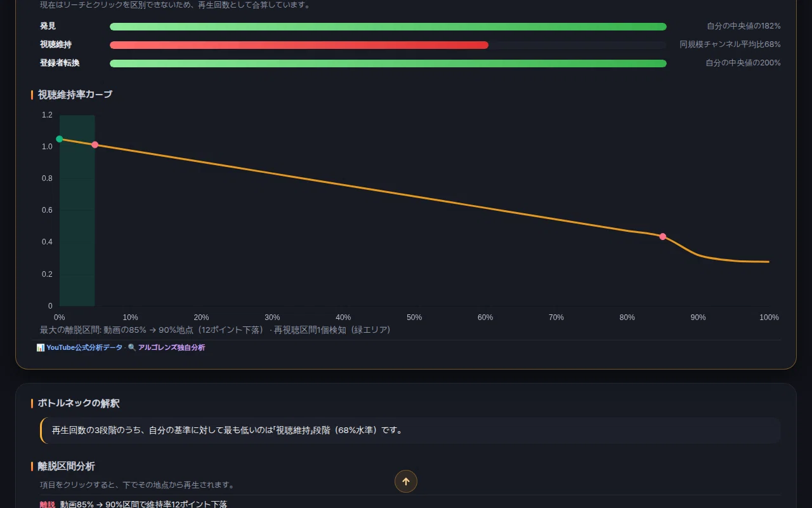Click the magnifier icon beside アルゴレンズ独自分析
The width and height of the screenshot is (812, 508).
132,347
